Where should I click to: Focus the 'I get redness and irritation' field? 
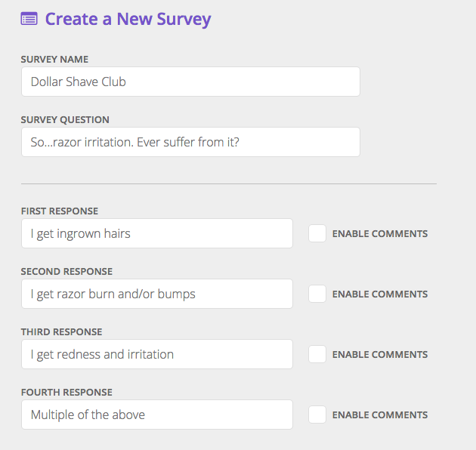(x=156, y=354)
